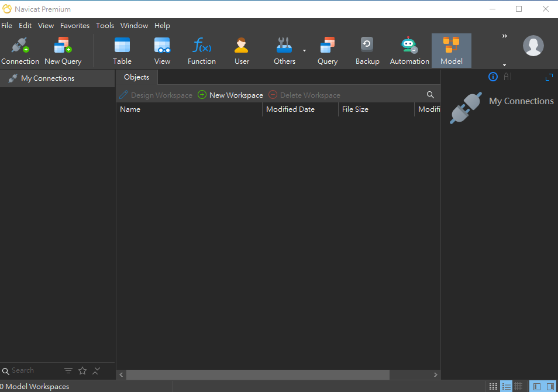
Task: Click the horizontal scrollbar in the objects list
Action: pyautogui.click(x=257, y=374)
